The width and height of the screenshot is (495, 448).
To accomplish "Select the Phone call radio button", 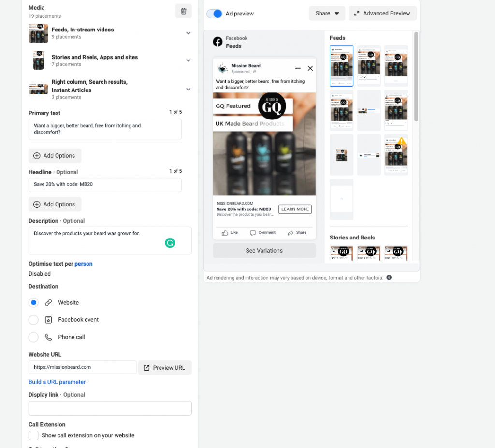I will click(33, 337).
